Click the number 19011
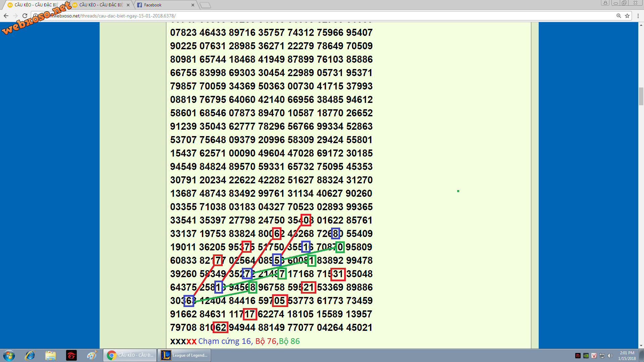 pos(183,247)
